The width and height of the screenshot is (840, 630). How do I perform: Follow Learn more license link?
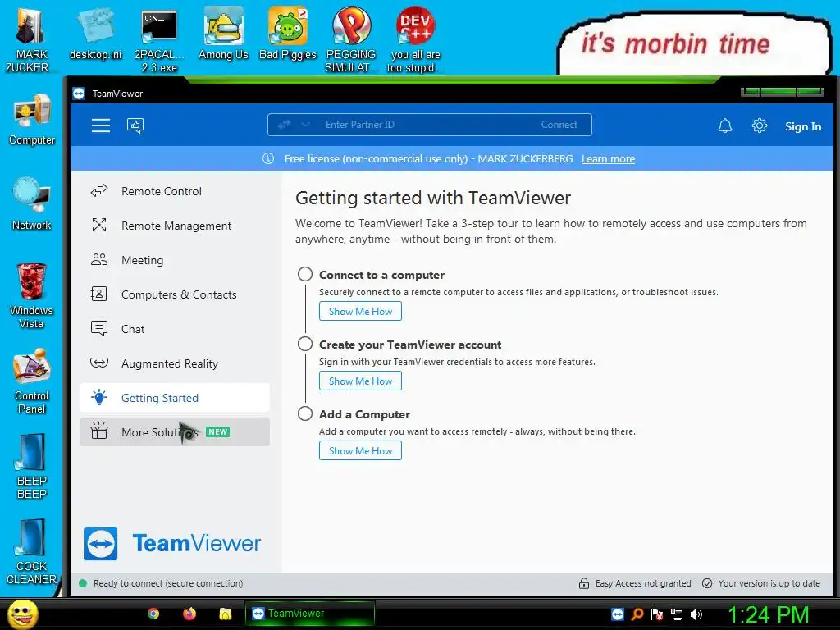coord(608,158)
